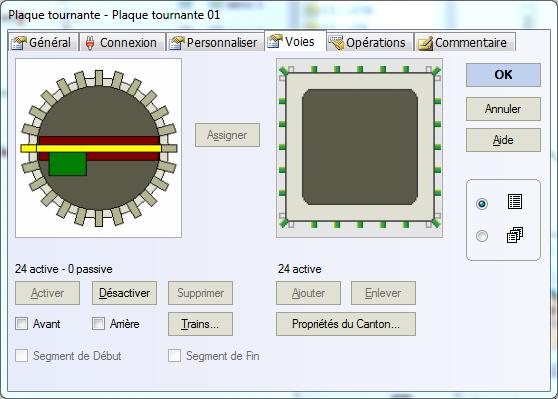Open the Commentaire tab
558x399 pixels.
click(463, 42)
